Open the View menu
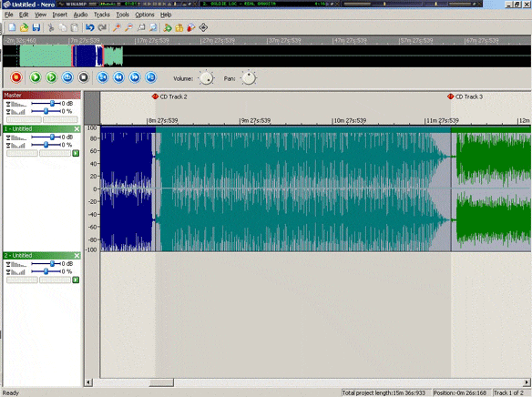 pos(40,15)
